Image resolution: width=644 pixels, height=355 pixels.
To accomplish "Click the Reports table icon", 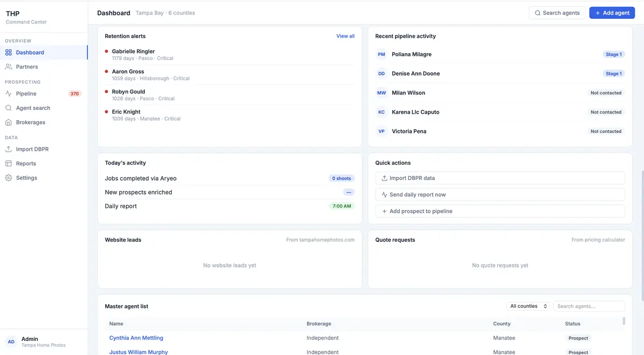I will point(9,164).
